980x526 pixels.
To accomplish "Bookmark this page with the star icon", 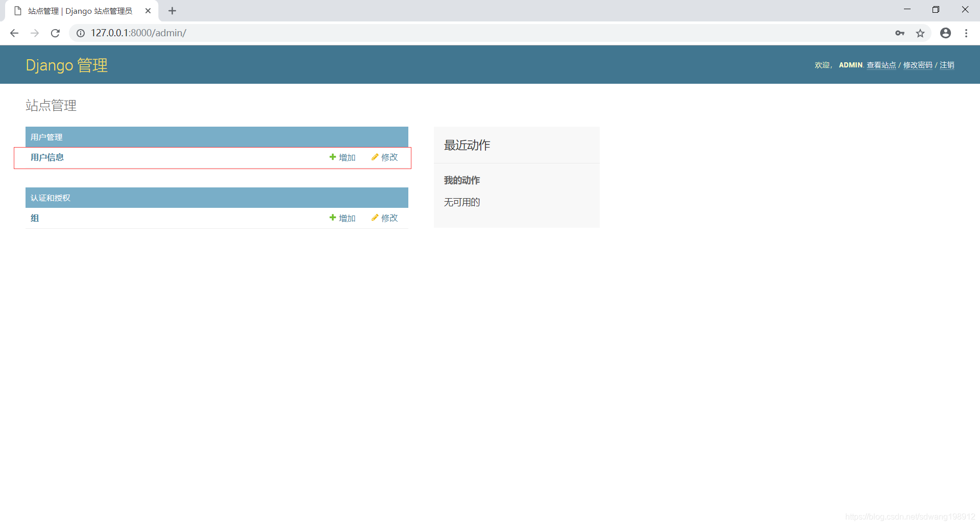I will tap(920, 33).
